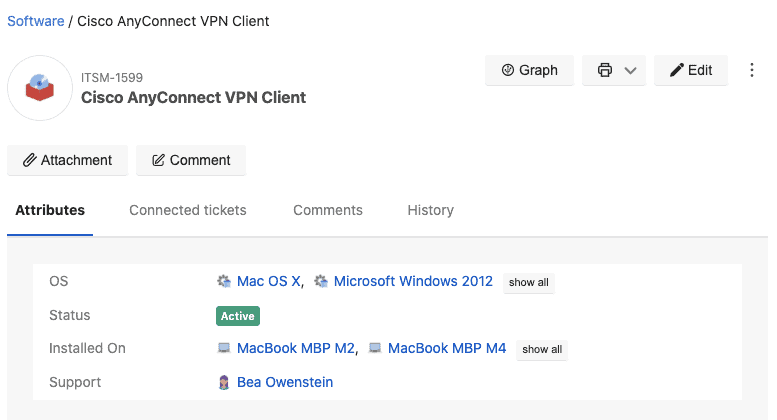Click Bea Owenstein's avatar icon

224,382
